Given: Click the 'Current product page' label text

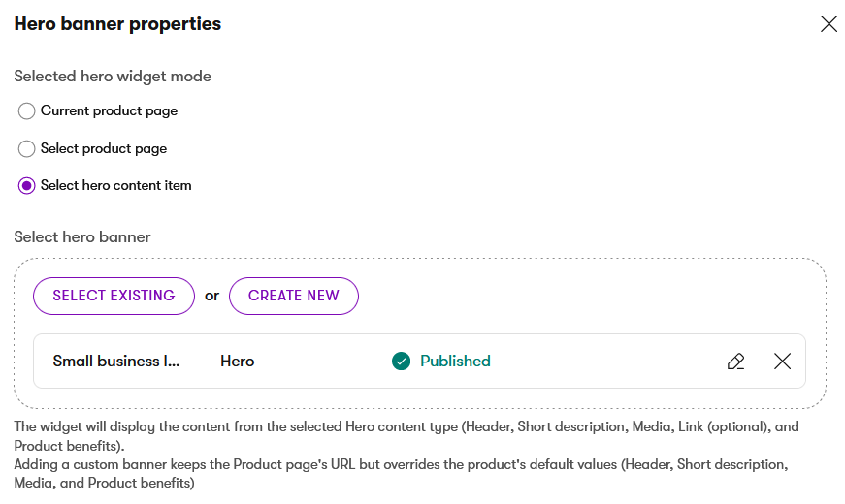Looking at the screenshot, I should pyautogui.click(x=109, y=110).
